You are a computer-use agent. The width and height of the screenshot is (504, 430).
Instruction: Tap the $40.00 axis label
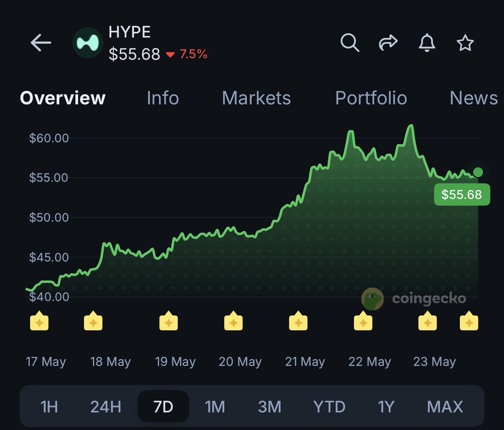coord(49,297)
